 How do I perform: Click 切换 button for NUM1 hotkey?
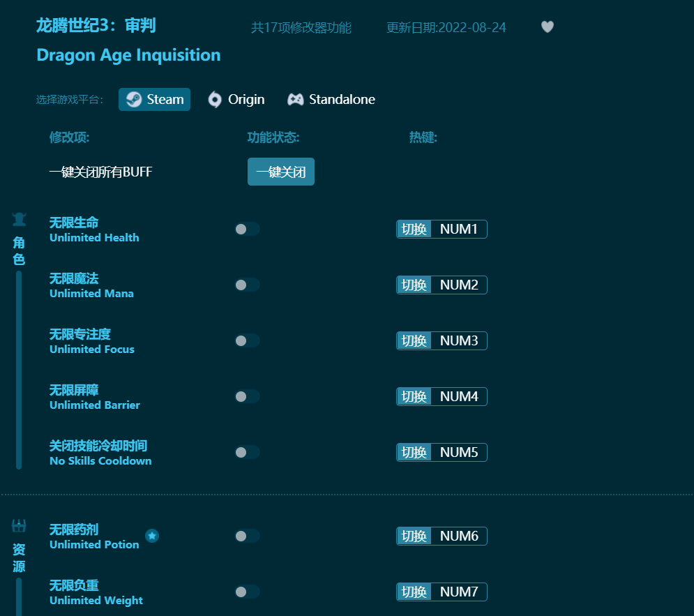tap(414, 230)
